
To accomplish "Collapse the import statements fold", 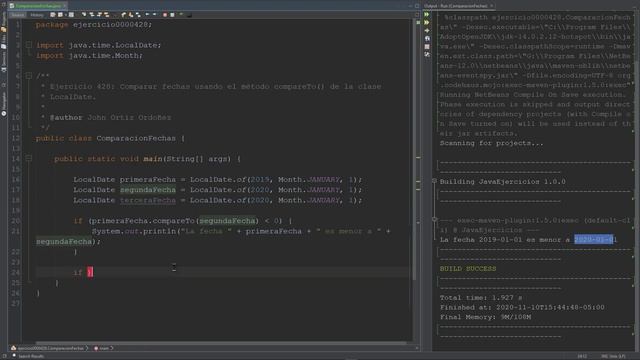I will click(29, 45).
